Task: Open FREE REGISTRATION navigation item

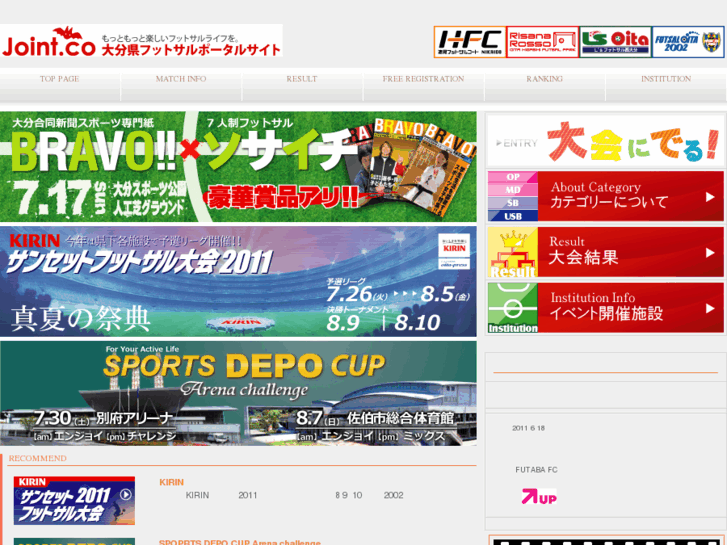Action: pyautogui.click(x=423, y=79)
